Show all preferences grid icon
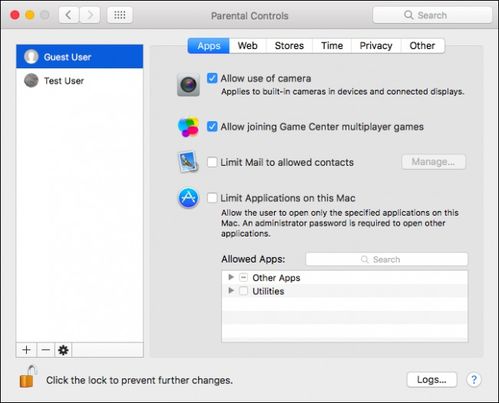 click(120, 15)
